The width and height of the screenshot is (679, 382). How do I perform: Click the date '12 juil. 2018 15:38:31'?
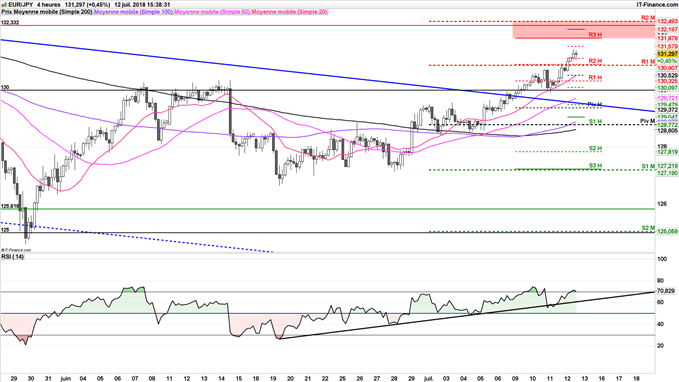coord(142,4)
